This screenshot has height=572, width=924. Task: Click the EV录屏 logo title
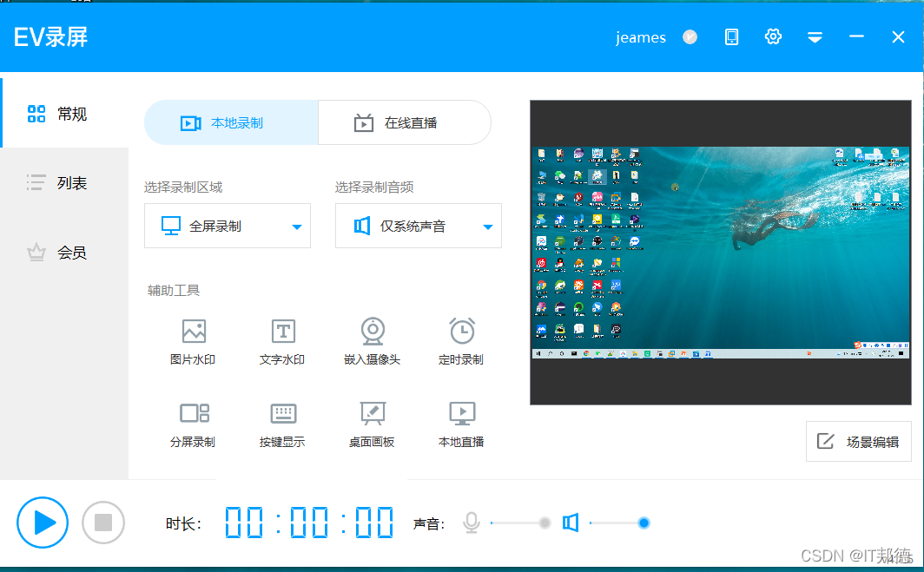50,37
